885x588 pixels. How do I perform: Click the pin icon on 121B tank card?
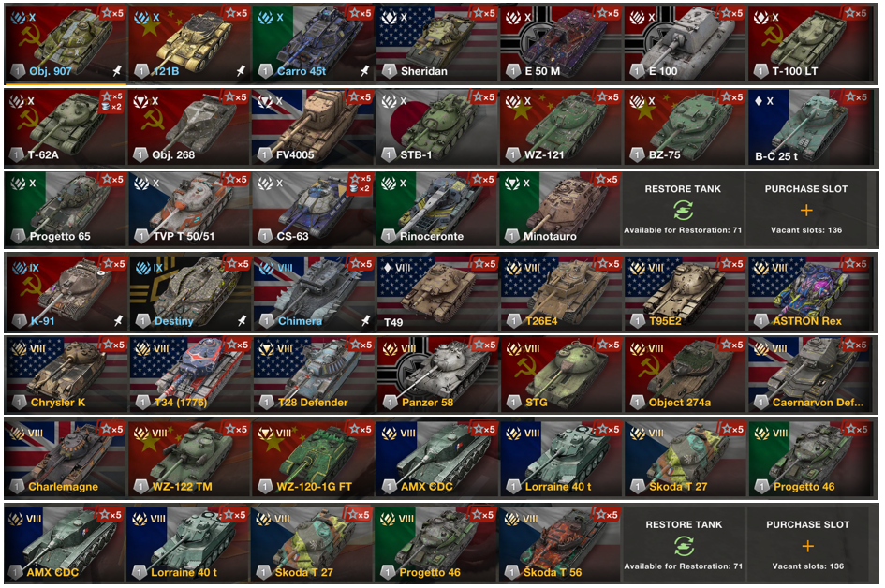click(241, 71)
